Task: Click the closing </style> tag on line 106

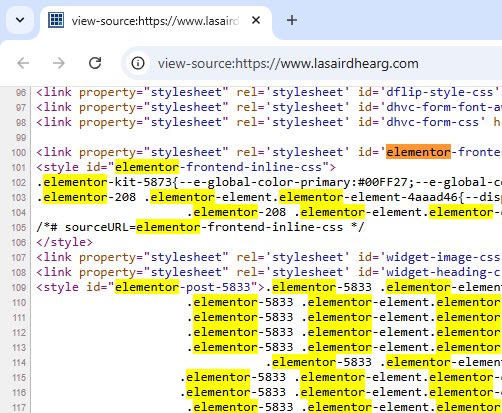Action: point(64,242)
